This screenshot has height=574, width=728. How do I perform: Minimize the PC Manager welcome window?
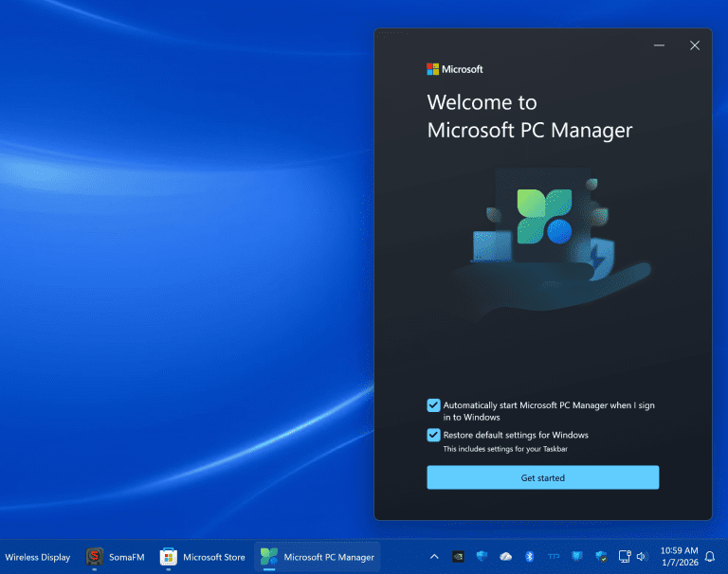[x=660, y=45]
